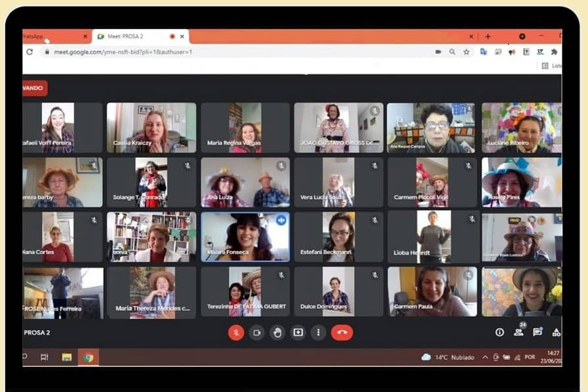Select ROSE Nunes Ferreira's video tile
The image size is (588, 392).
[62, 293]
